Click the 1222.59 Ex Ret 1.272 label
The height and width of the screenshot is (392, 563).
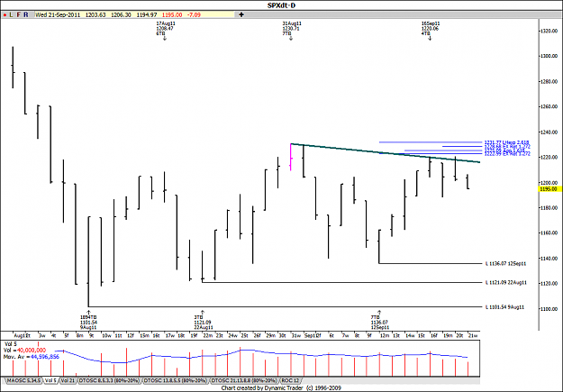click(507, 154)
